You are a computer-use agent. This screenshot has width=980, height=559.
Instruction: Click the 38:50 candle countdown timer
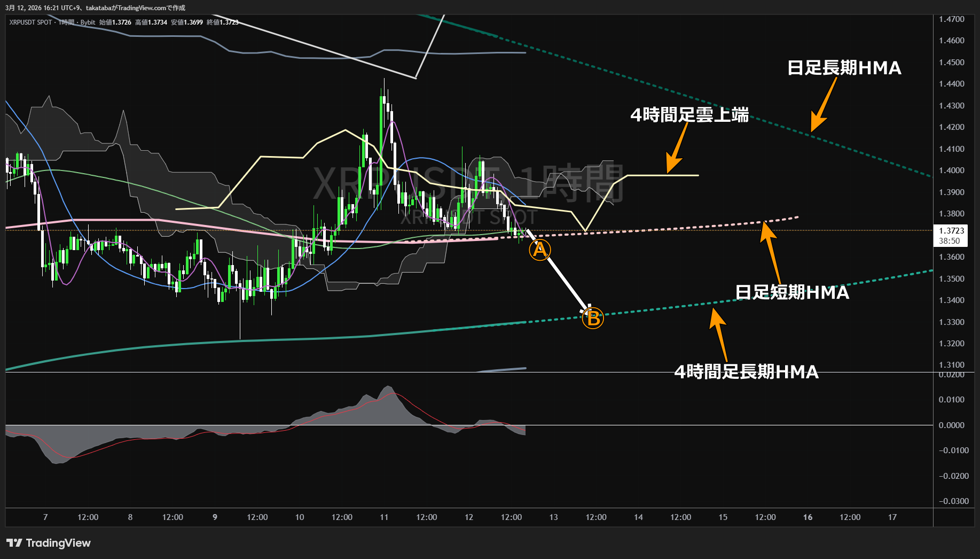(x=949, y=241)
